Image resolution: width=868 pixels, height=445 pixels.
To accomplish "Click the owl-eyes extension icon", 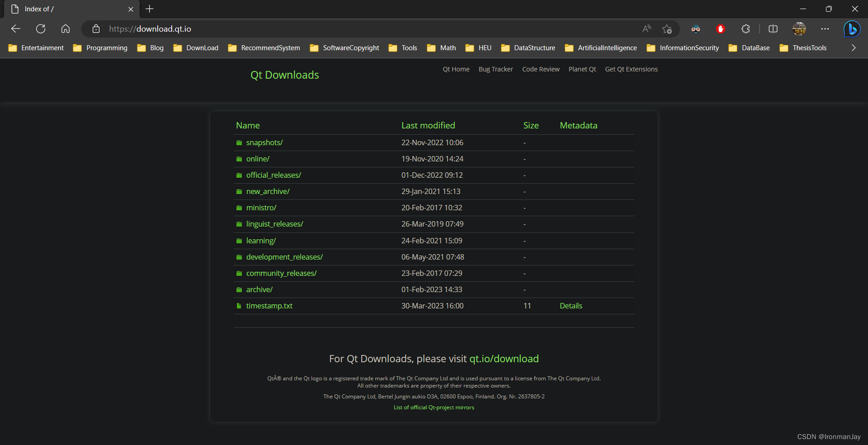I will pos(696,29).
